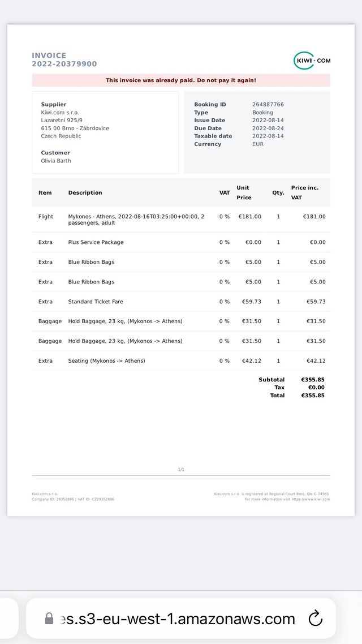Select Taxable date value 2022-08-14
The height and width of the screenshot is (644, 362).
268,136
